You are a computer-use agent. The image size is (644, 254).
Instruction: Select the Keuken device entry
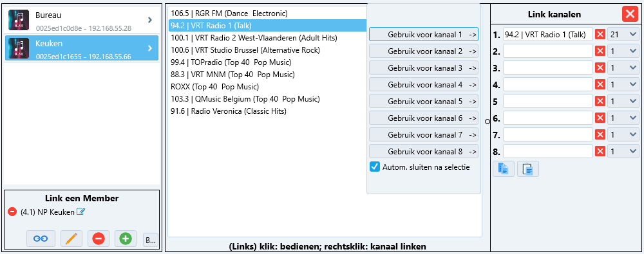click(82, 48)
